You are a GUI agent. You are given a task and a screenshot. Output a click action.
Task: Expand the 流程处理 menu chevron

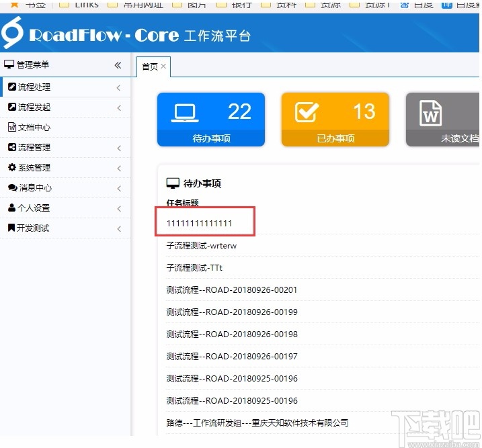[119, 88]
